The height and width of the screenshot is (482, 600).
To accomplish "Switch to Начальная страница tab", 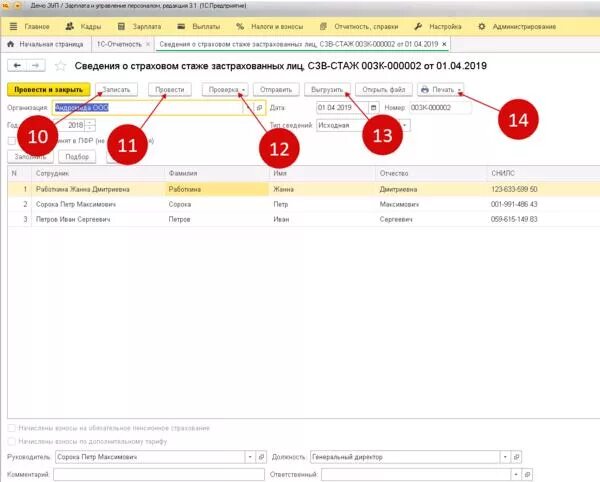I will (46, 44).
